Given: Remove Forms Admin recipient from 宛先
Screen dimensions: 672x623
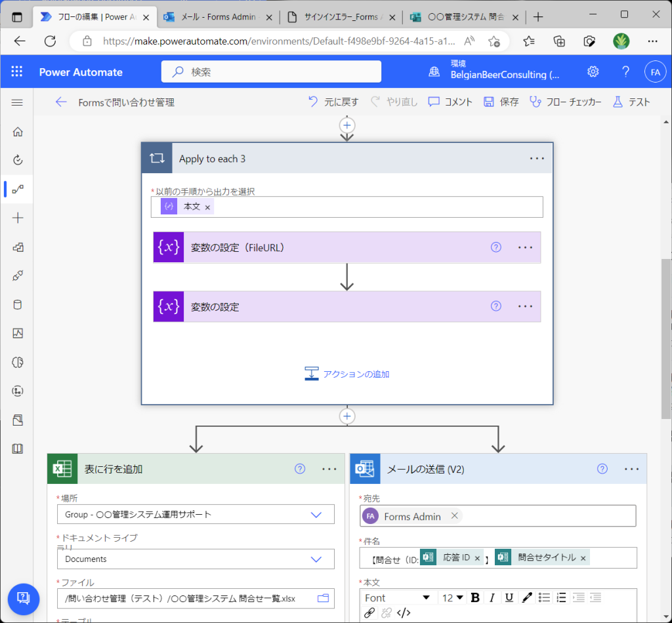Looking at the screenshot, I should 454,515.
